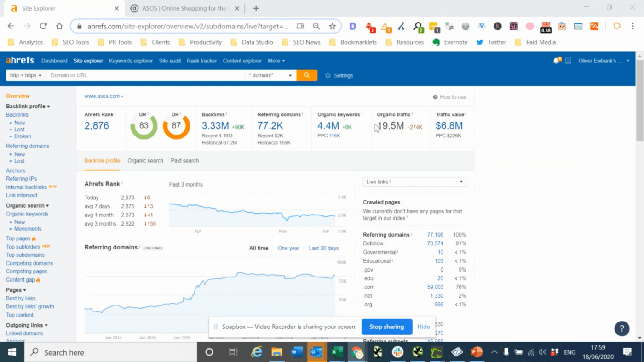
Task: Select All time referring domains range
Action: click(259, 248)
